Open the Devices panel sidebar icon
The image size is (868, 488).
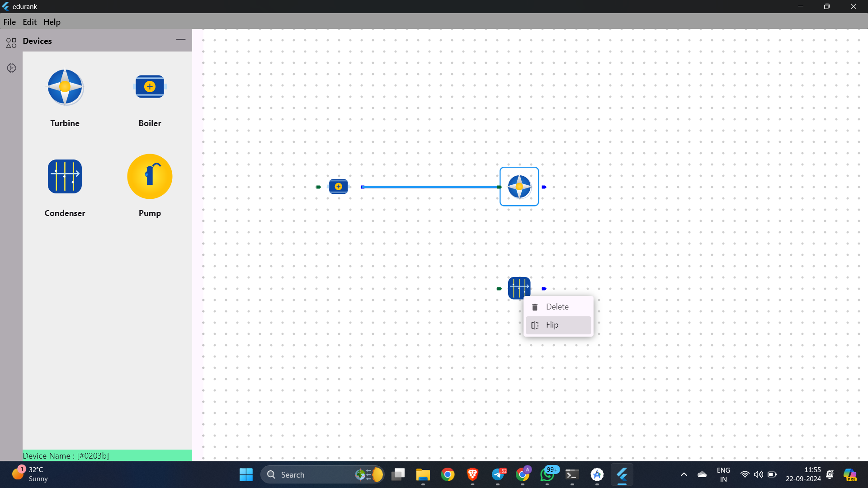tap(11, 43)
